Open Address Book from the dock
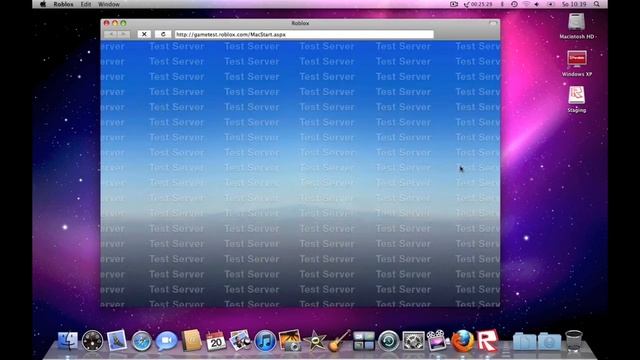This screenshot has width=640, height=360. tap(191, 340)
